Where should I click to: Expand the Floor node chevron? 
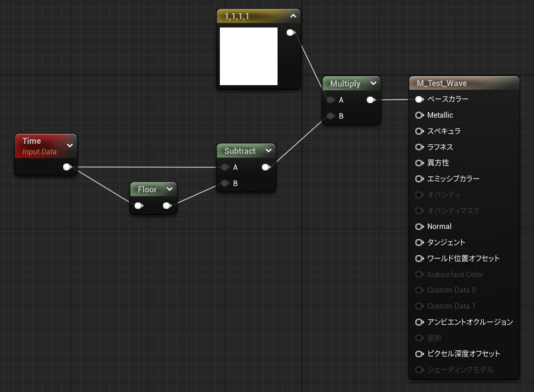point(169,189)
